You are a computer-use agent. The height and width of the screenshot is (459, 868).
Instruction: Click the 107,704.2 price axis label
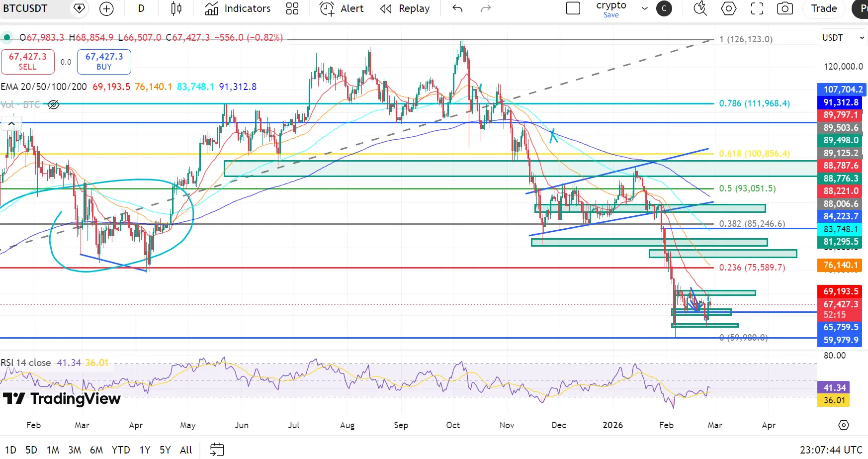(841, 90)
